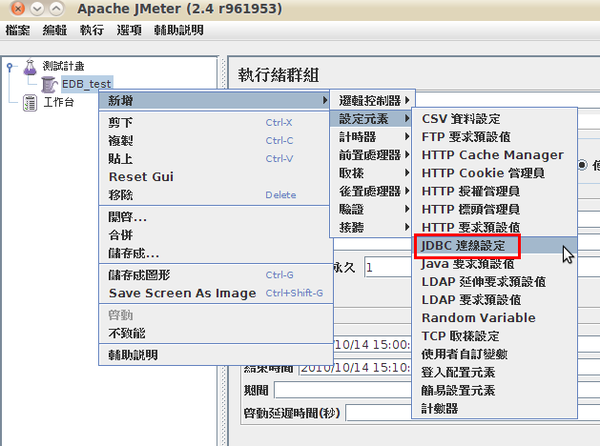Screen dimensions: 600x446
Task: Add HTTP Cache Manager element
Action: [x=494, y=155]
